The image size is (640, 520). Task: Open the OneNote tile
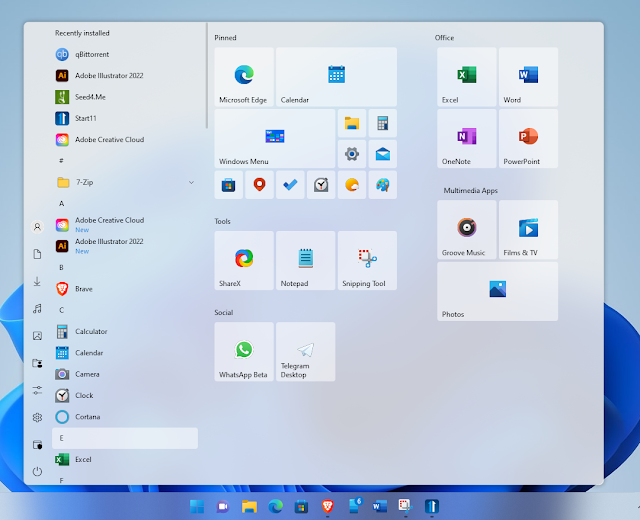[x=467, y=138]
